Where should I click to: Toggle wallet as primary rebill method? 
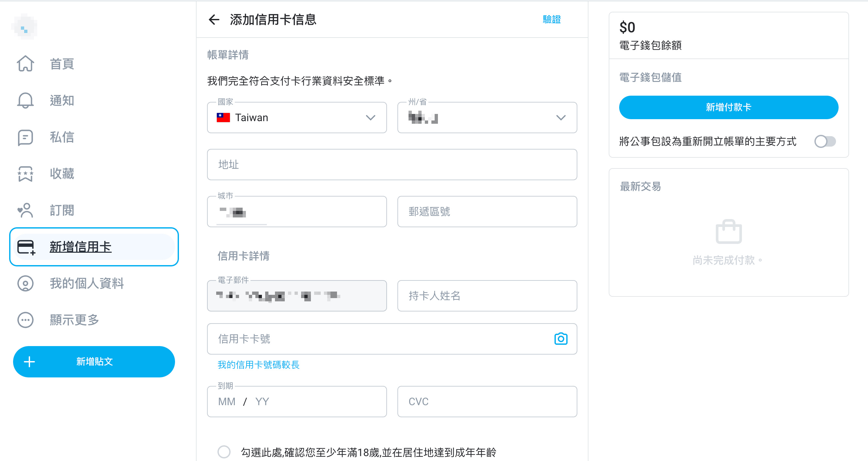tap(825, 141)
